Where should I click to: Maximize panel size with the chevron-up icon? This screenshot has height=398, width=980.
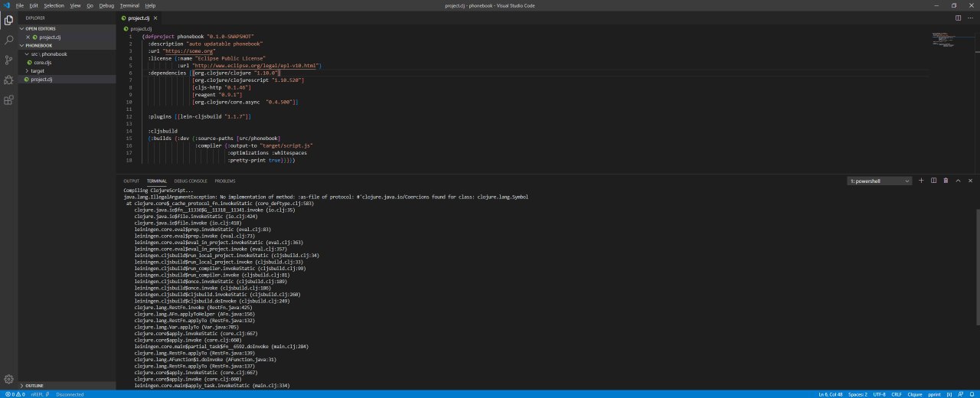click(x=958, y=181)
